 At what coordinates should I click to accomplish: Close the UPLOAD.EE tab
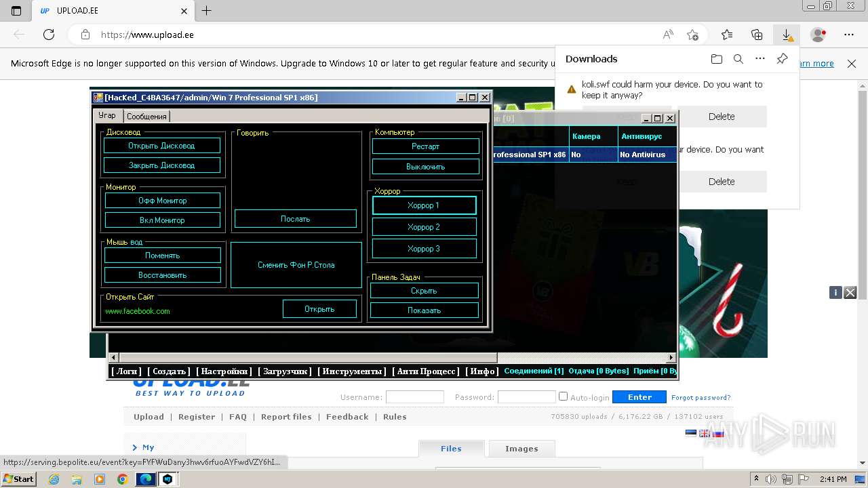[184, 11]
